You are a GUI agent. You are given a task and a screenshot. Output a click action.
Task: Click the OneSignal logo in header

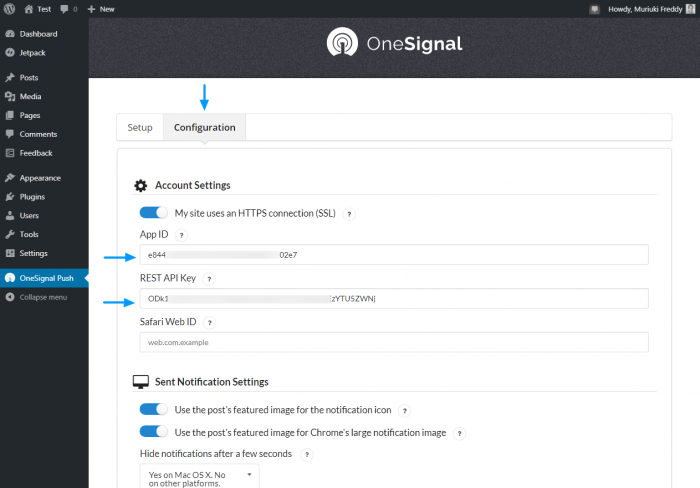(394, 45)
